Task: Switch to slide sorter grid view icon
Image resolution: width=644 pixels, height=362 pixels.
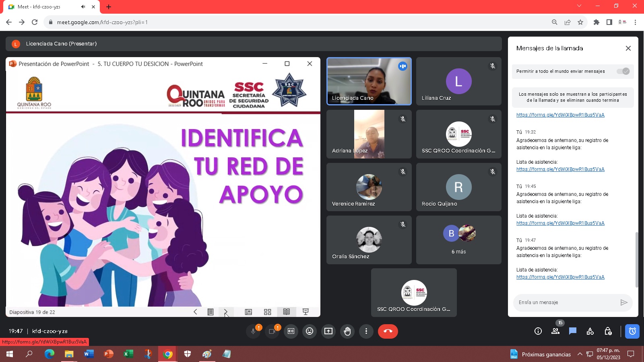Action: 267,312
